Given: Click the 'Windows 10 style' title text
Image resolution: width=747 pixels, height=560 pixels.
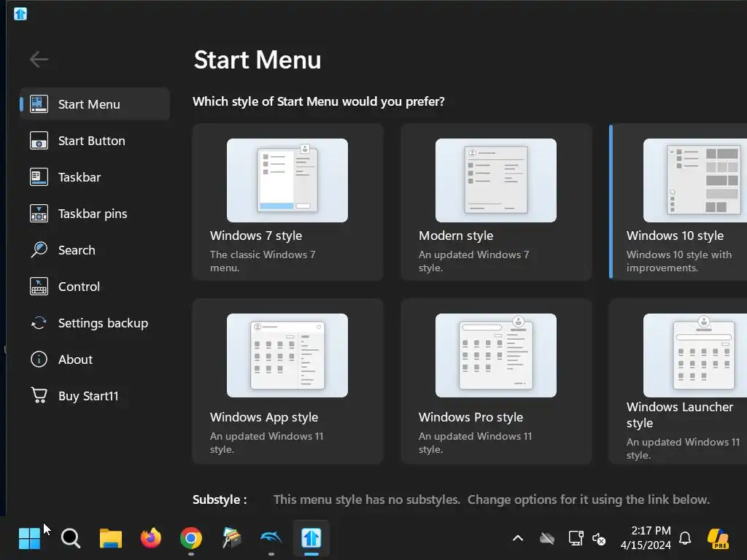Looking at the screenshot, I should (675, 236).
